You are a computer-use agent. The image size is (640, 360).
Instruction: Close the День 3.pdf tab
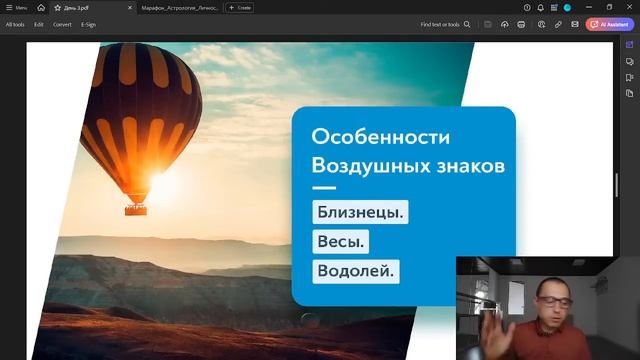click(130, 8)
